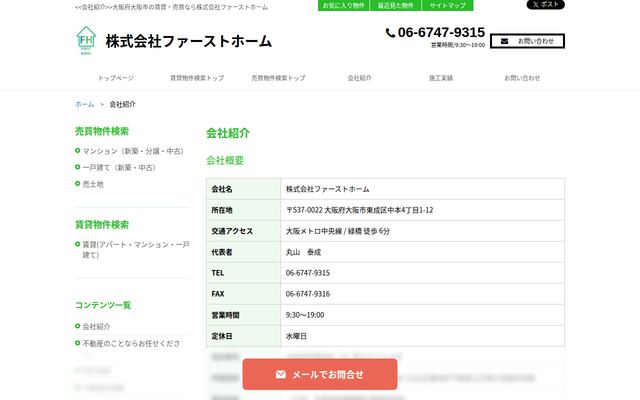The width and height of the screenshot is (640, 400).
Task: Click 株式会社ファーストホーム site title
Action: 189,41
